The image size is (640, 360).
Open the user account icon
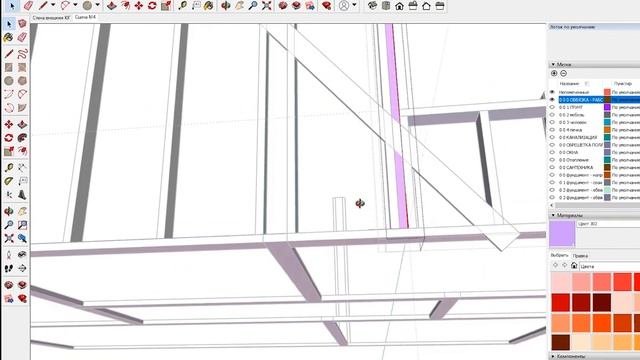[x=344, y=6]
